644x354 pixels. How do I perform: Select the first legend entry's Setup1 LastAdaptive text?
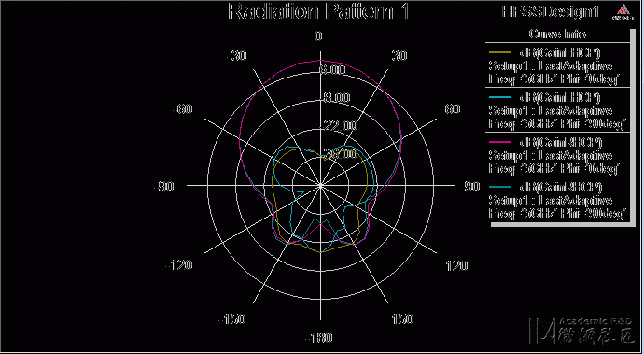[551, 65]
